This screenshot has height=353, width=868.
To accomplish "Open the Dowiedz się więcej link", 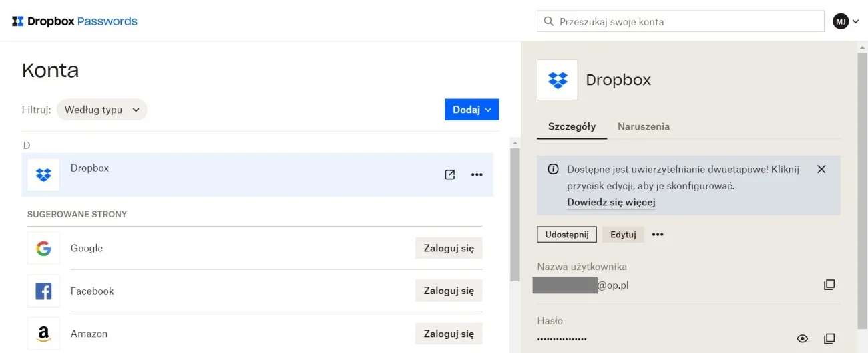I will coord(611,202).
